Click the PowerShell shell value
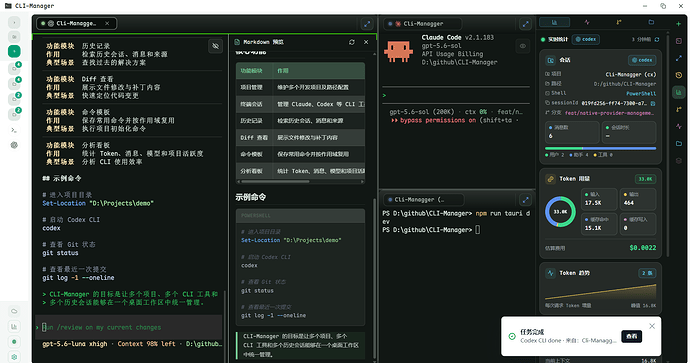 coord(641,94)
